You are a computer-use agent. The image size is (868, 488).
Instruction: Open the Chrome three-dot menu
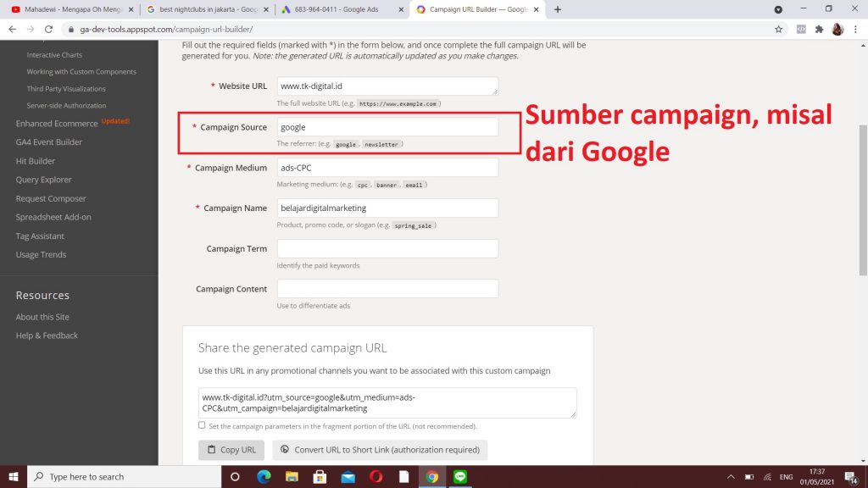pos(855,29)
